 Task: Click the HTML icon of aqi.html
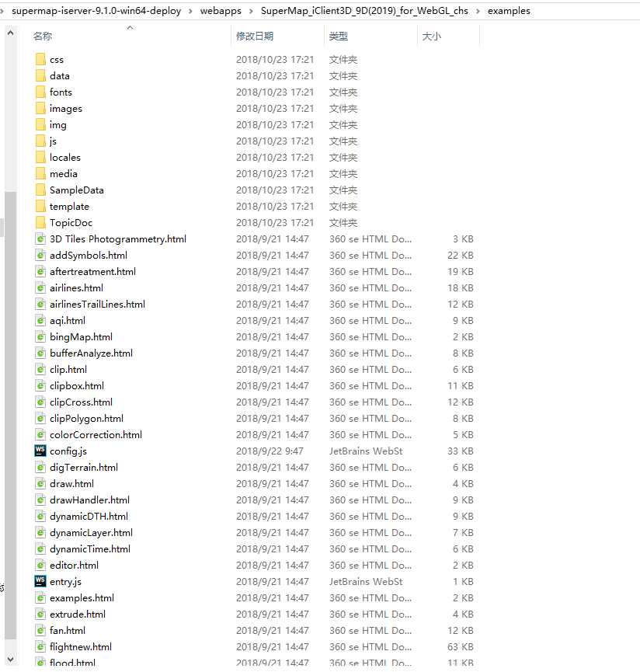pos(40,320)
